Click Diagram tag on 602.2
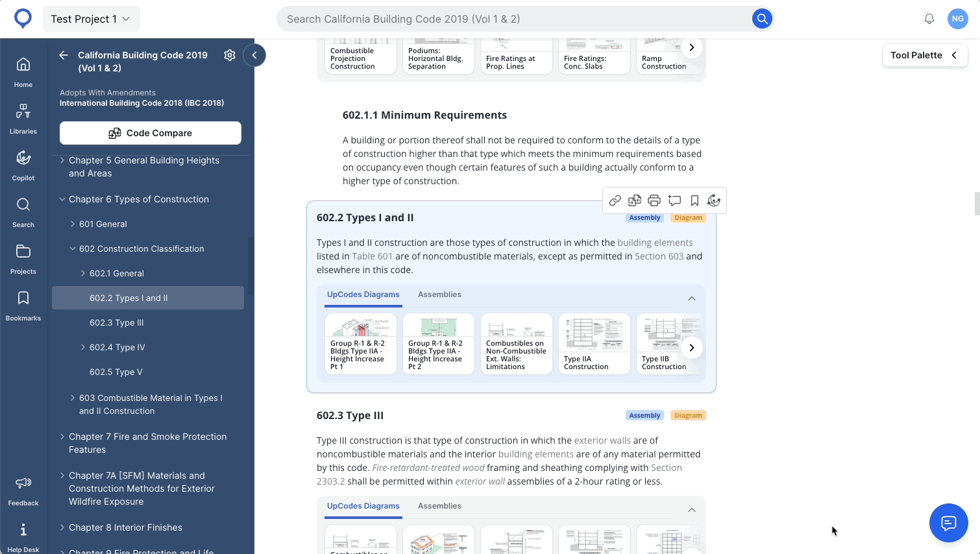Viewport: 980px width, 554px height. pyautogui.click(x=688, y=218)
